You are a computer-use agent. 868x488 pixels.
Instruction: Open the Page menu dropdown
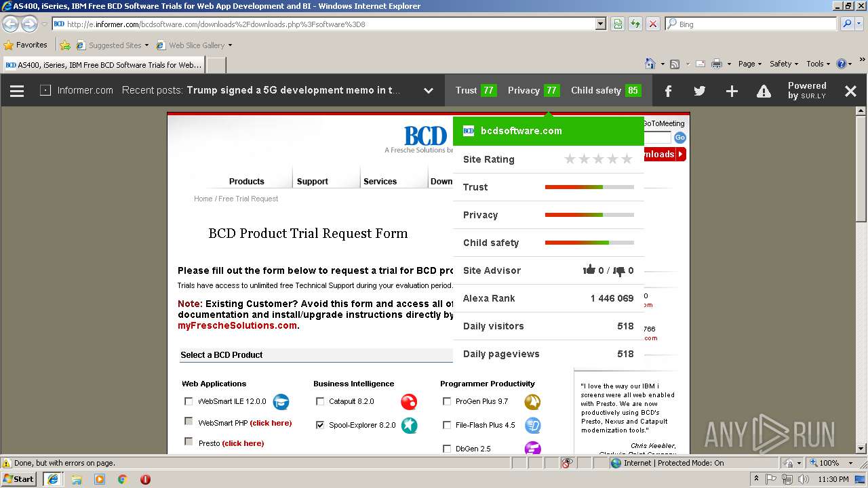(x=749, y=64)
